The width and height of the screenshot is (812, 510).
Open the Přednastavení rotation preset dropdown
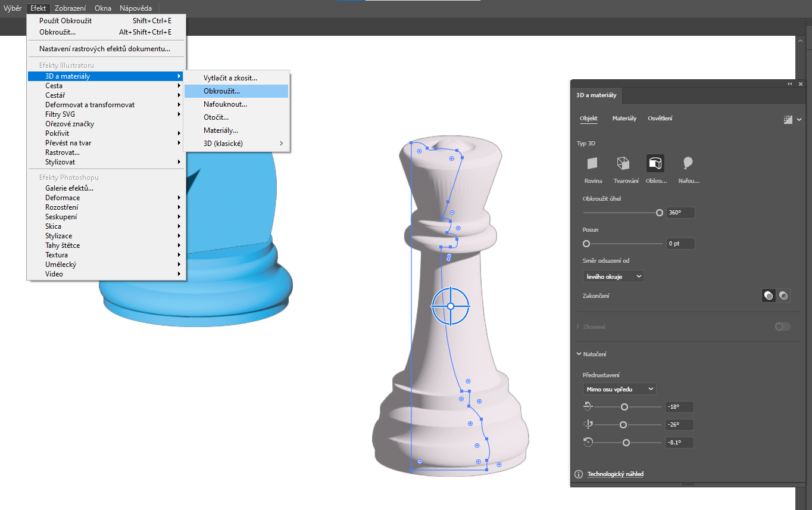[619, 389]
